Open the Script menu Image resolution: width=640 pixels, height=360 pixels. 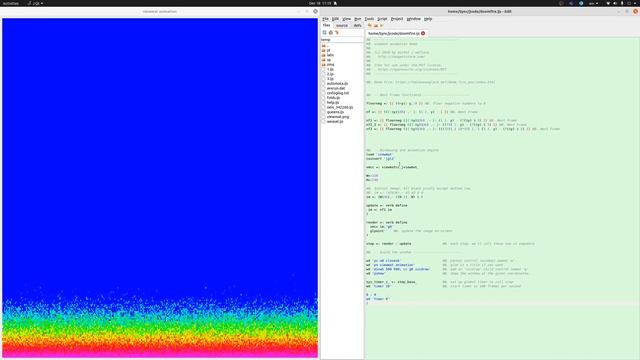382,19
